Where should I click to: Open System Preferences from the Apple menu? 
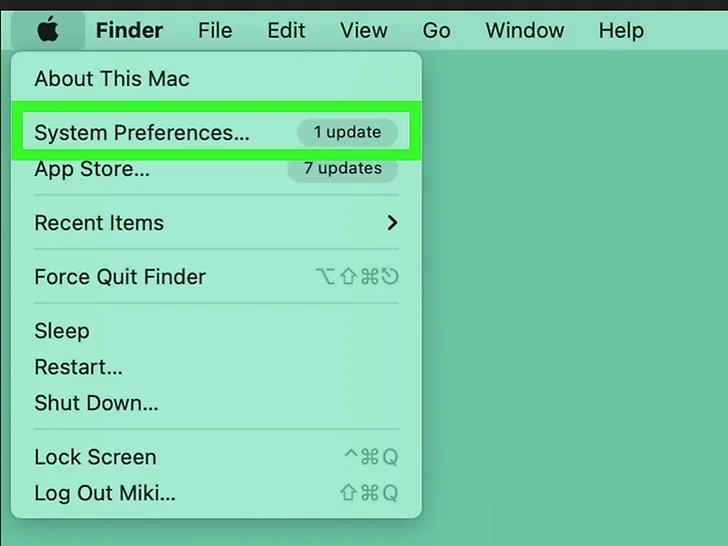pos(216,132)
